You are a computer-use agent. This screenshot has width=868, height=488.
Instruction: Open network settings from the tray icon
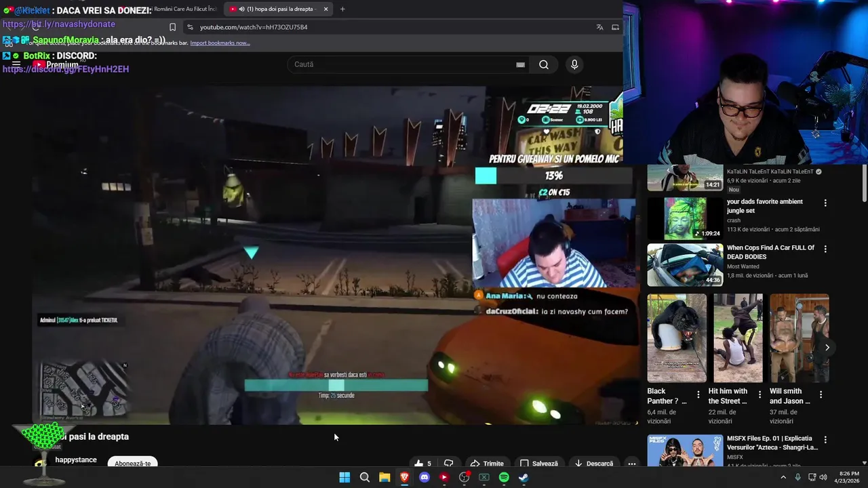click(812, 477)
